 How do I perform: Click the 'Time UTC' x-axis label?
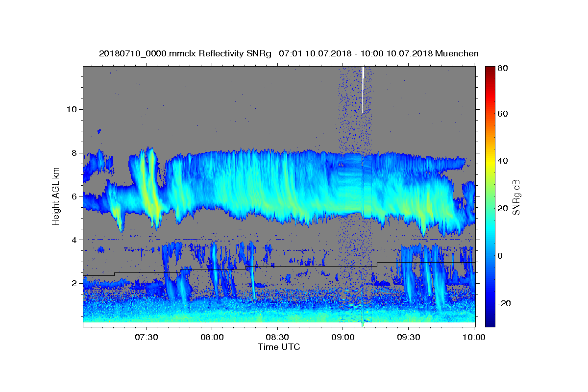pos(279,347)
